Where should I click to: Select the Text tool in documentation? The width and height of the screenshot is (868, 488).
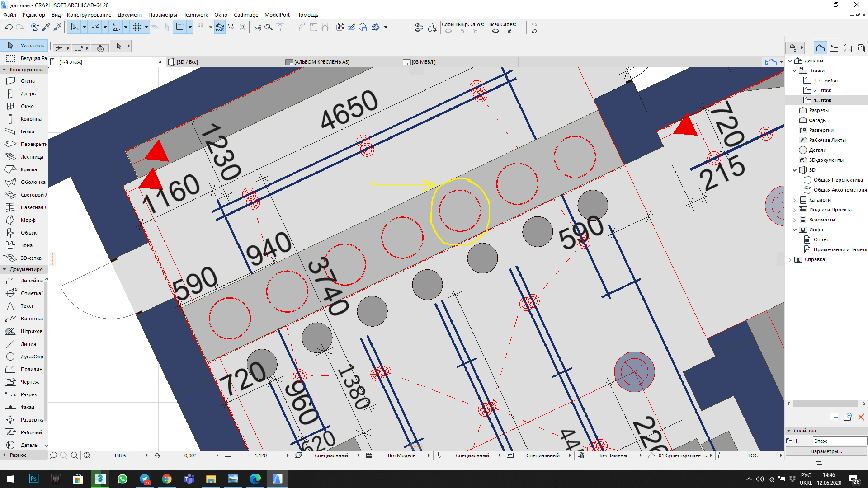pos(27,305)
